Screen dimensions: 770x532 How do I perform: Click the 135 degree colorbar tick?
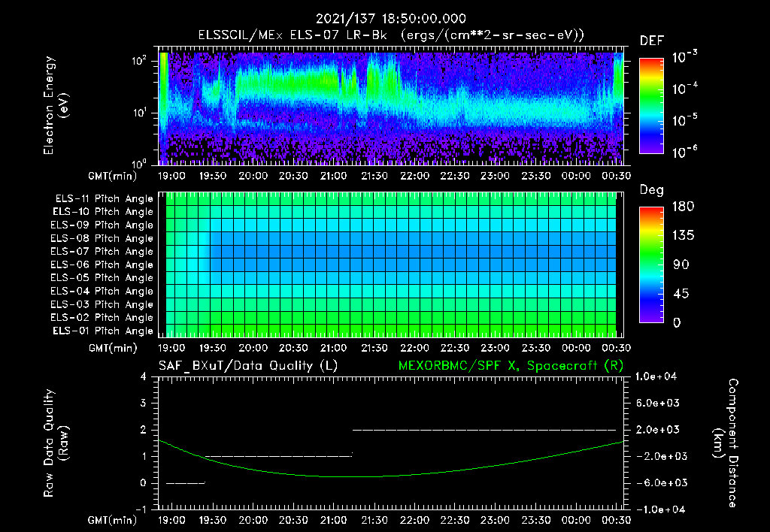(x=684, y=236)
